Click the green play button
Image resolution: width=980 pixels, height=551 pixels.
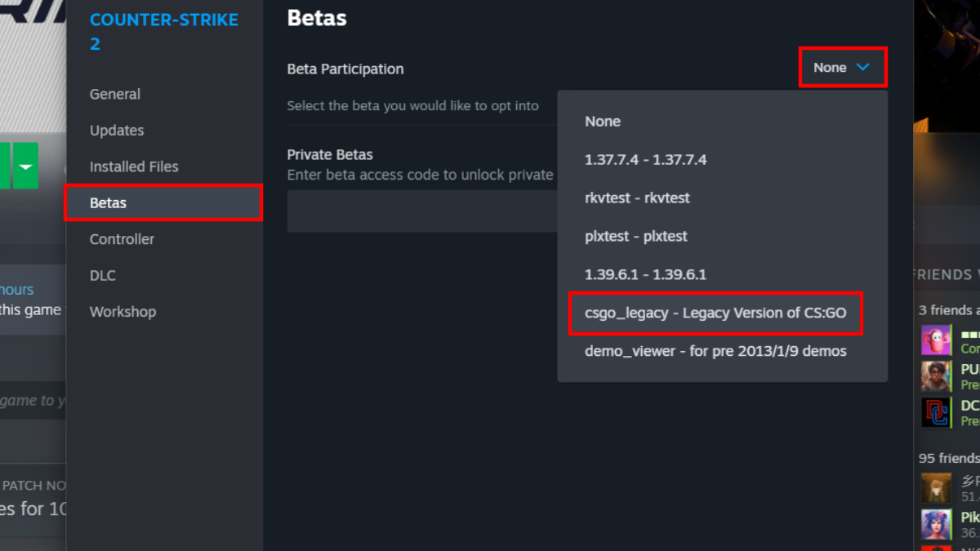(4, 167)
